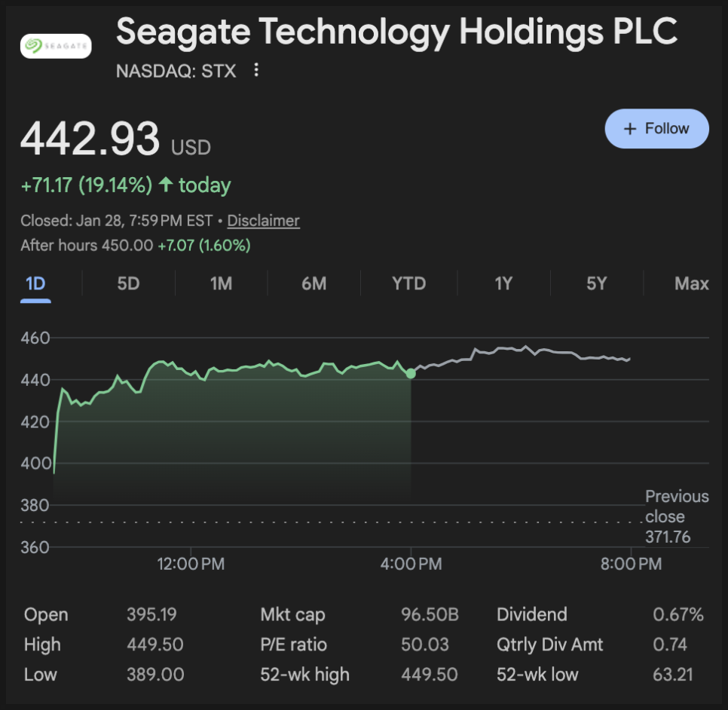Open the three-dot more options menu

click(x=256, y=71)
